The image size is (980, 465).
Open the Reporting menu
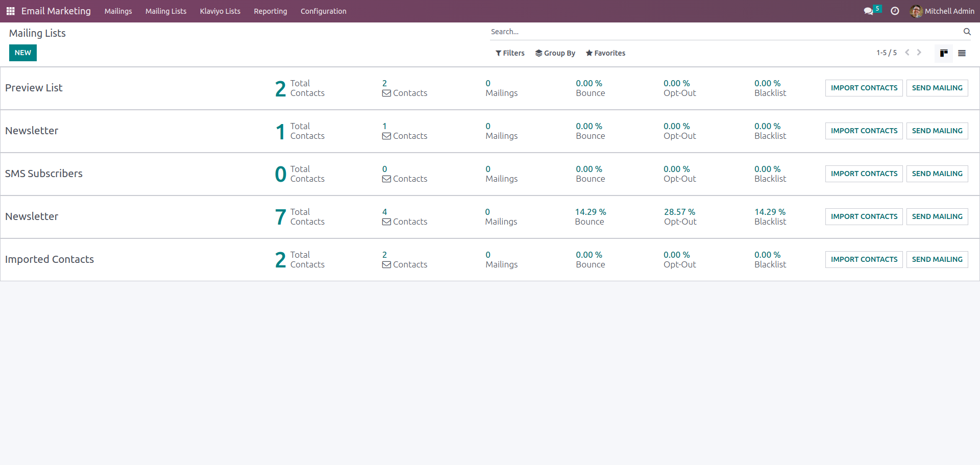coord(270,11)
